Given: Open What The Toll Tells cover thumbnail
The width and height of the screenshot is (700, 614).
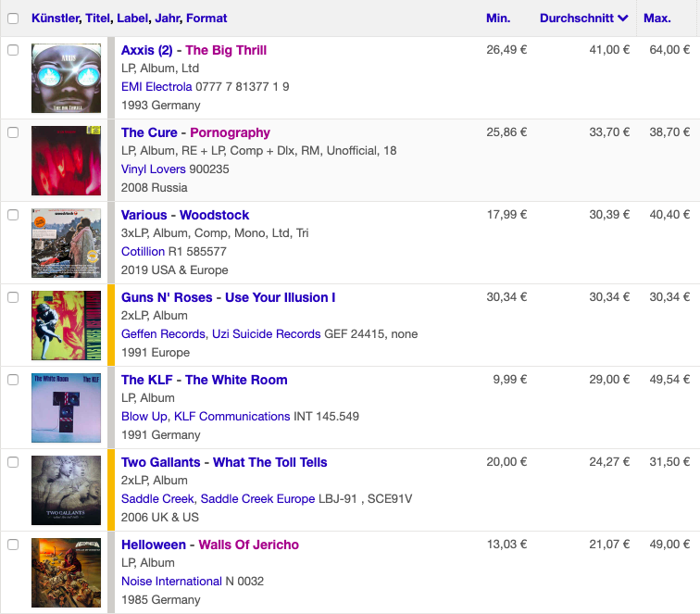Looking at the screenshot, I should click(66, 490).
